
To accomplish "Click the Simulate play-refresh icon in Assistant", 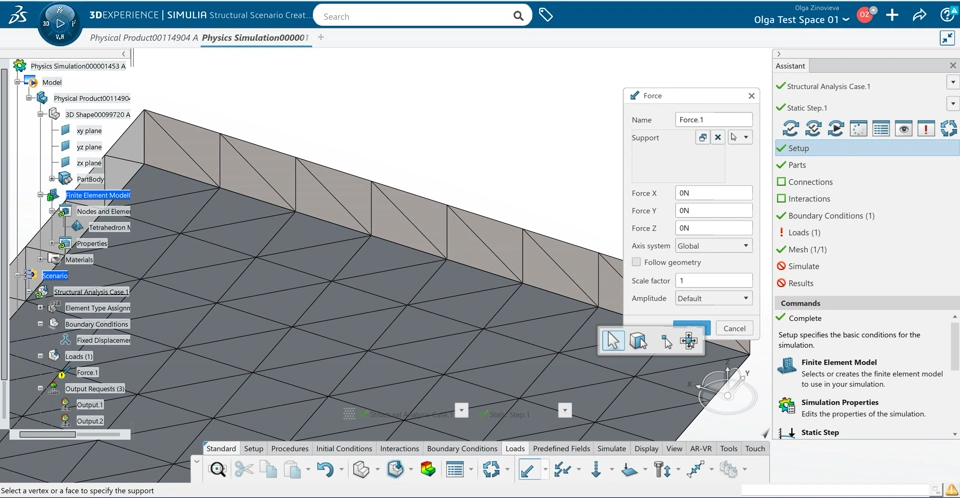I will (836, 128).
